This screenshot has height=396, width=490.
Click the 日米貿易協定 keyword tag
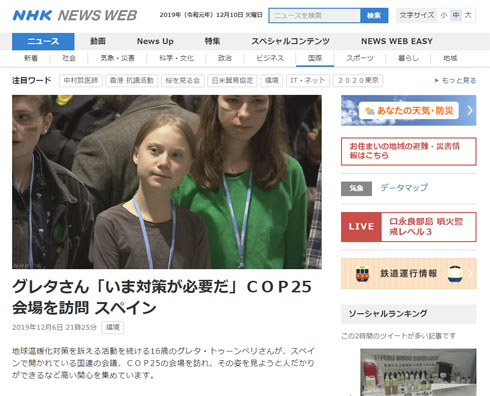232,81
